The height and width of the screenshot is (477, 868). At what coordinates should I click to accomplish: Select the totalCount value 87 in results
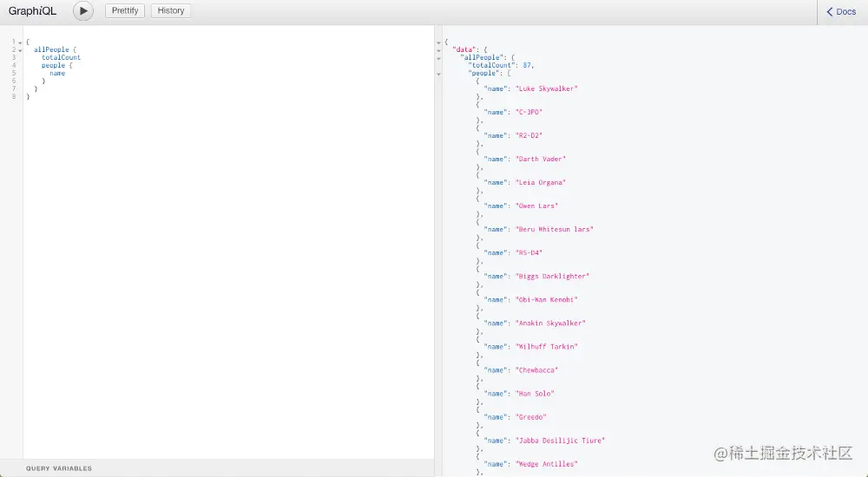coord(527,65)
